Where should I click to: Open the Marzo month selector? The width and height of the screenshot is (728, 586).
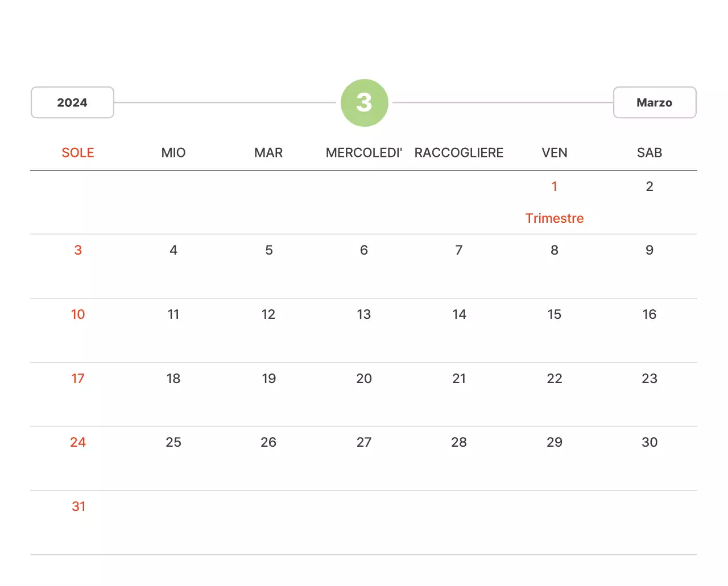coord(654,103)
